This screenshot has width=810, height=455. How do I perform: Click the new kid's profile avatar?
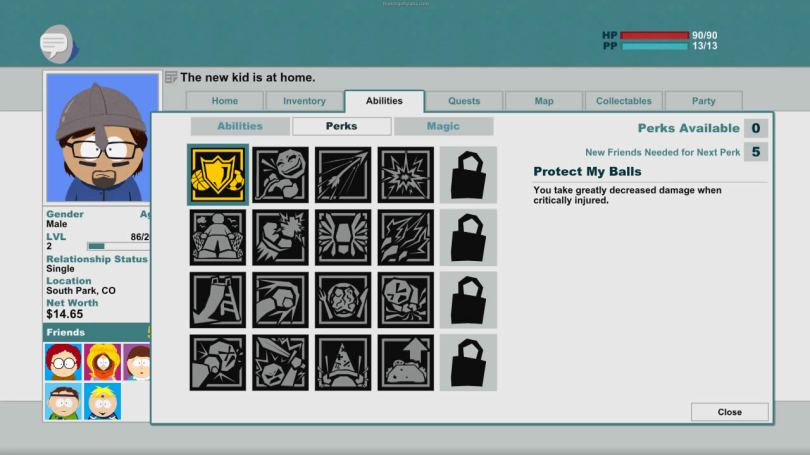pos(101,137)
